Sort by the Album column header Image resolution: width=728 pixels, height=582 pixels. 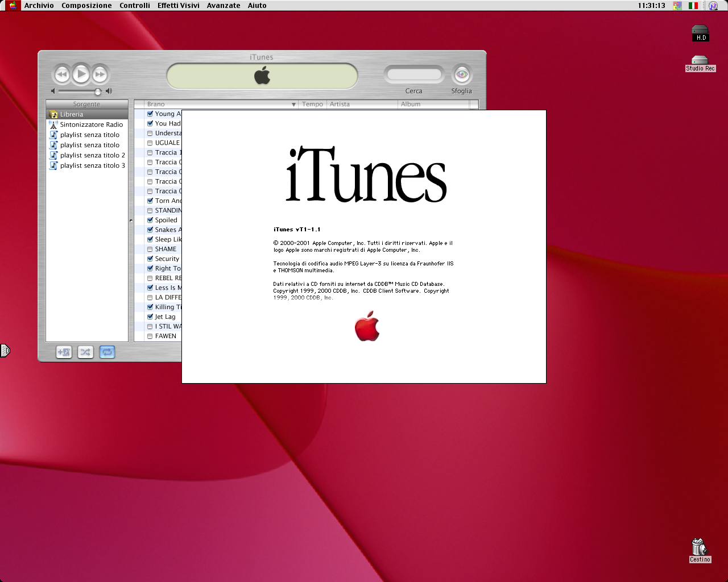(x=433, y=104)
